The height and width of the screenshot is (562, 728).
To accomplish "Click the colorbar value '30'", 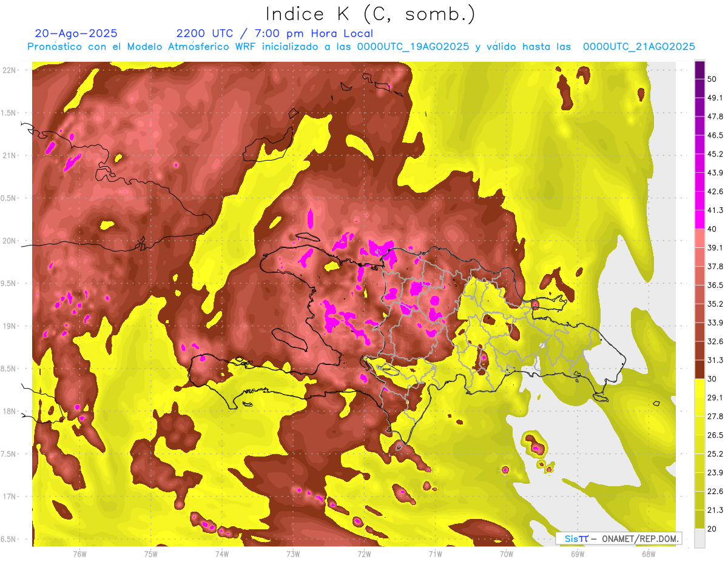I will [x=712, y=379].
